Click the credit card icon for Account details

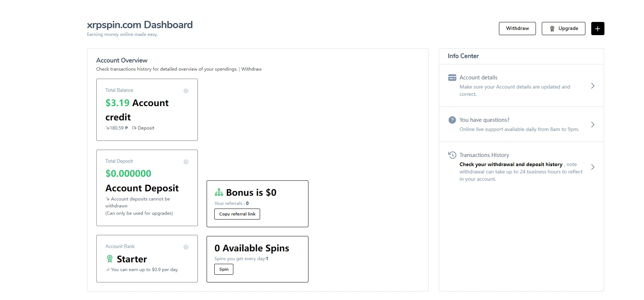click(452, 78)
